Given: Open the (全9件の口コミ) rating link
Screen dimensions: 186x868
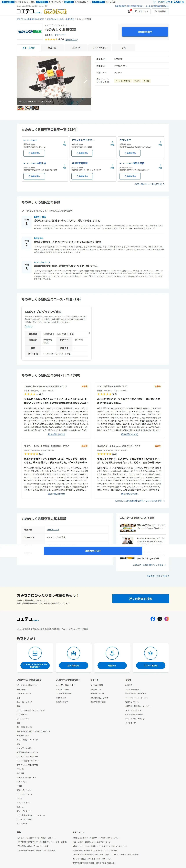Looking at the screenshot, I should pos(71,40).
